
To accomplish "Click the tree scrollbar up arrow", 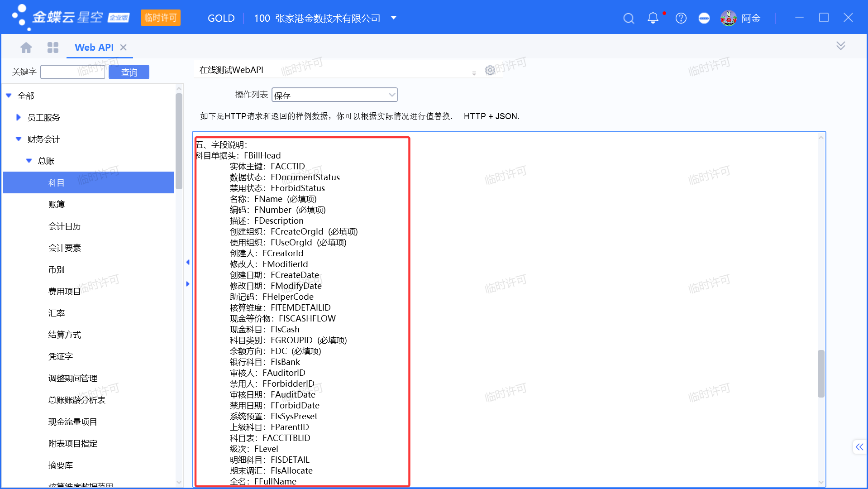I will (179, 89).
